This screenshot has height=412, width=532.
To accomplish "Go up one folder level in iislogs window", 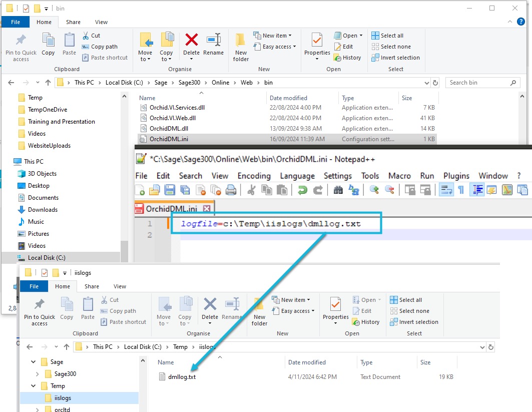I will 67,347.
